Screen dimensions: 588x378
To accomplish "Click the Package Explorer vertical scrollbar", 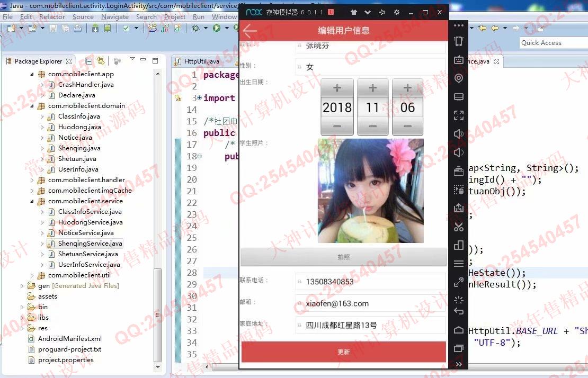I will [x=157, y=314].
